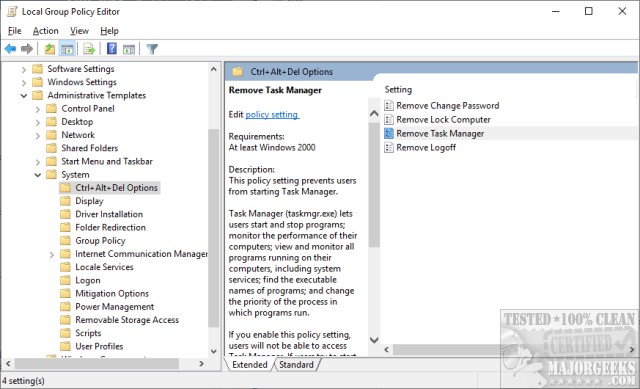
Task: Click the Back arrow toolbar icon
Action: (11, 49)
